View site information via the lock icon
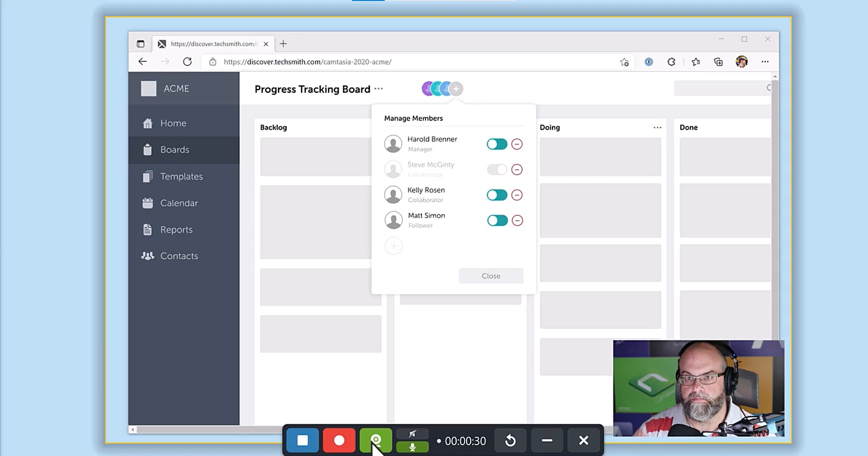The image size is (868, 456). tap(213, 62)
